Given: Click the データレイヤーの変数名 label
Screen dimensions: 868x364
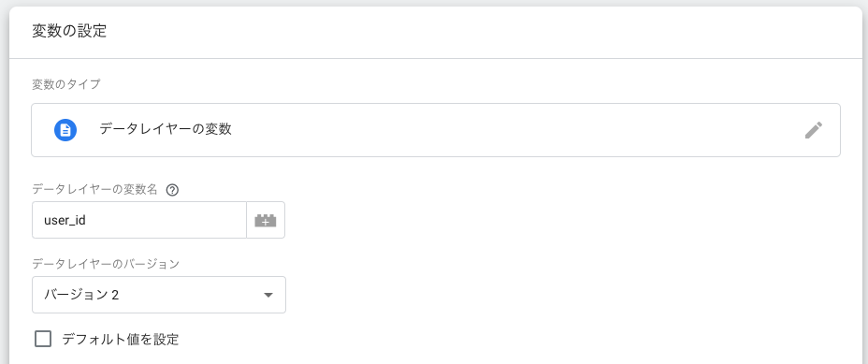Looking at the screenshot, I should [x=95, y=189].
